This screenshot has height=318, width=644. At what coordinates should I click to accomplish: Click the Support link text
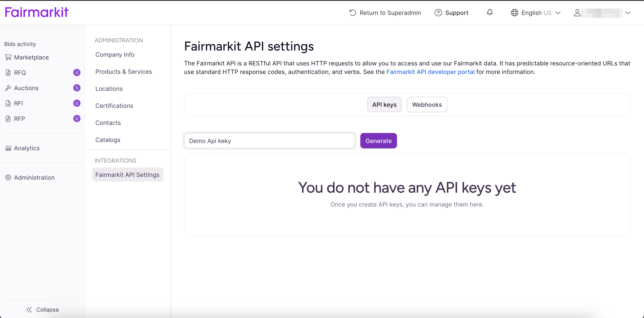(457, 13)
